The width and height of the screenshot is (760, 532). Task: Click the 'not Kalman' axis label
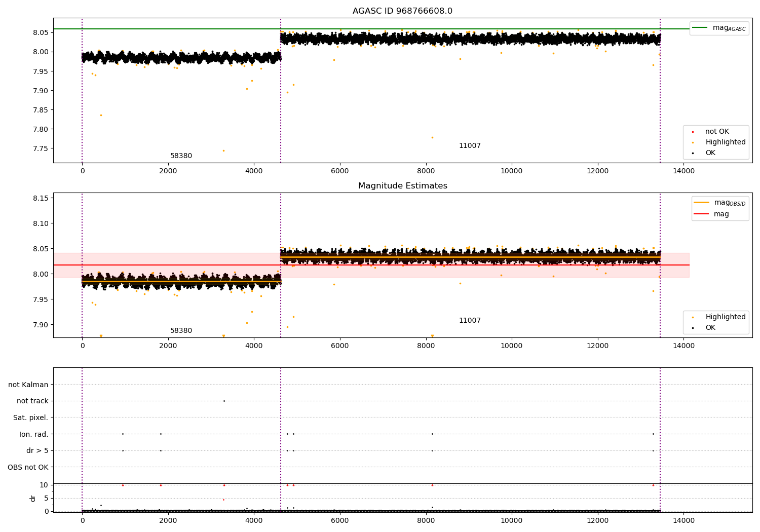[x=28, y=385]
